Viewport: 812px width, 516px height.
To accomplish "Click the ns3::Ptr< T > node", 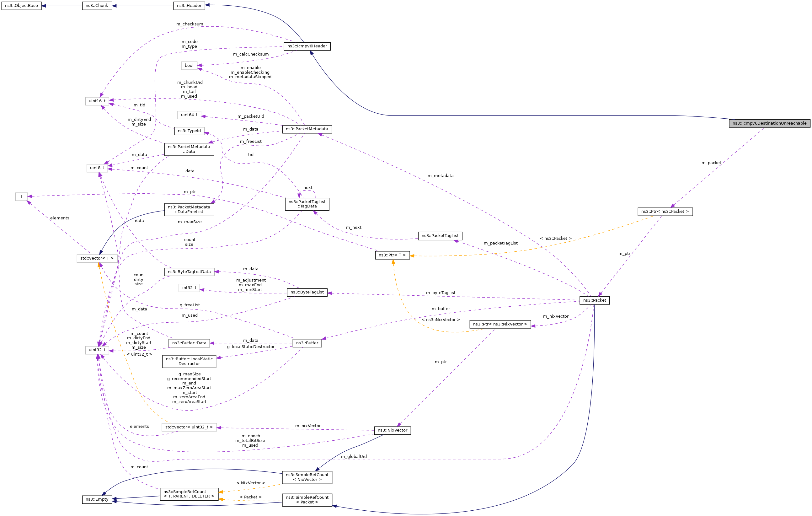I will 393,255.
